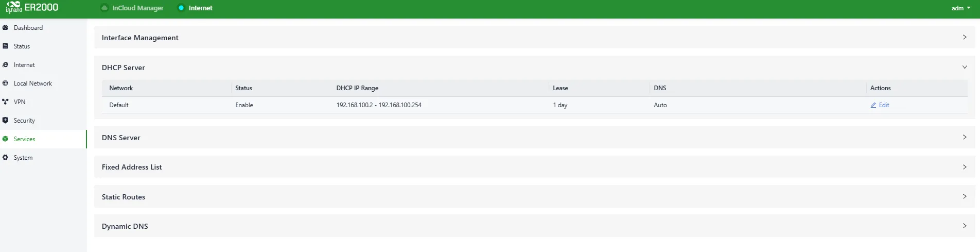
Task: Expand the Interface Management section chevron
Action: coord(965,37)
